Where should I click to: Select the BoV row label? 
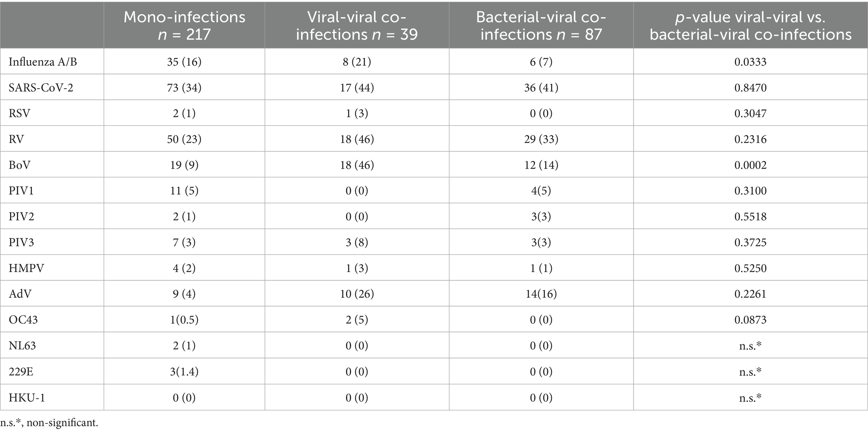20,165
